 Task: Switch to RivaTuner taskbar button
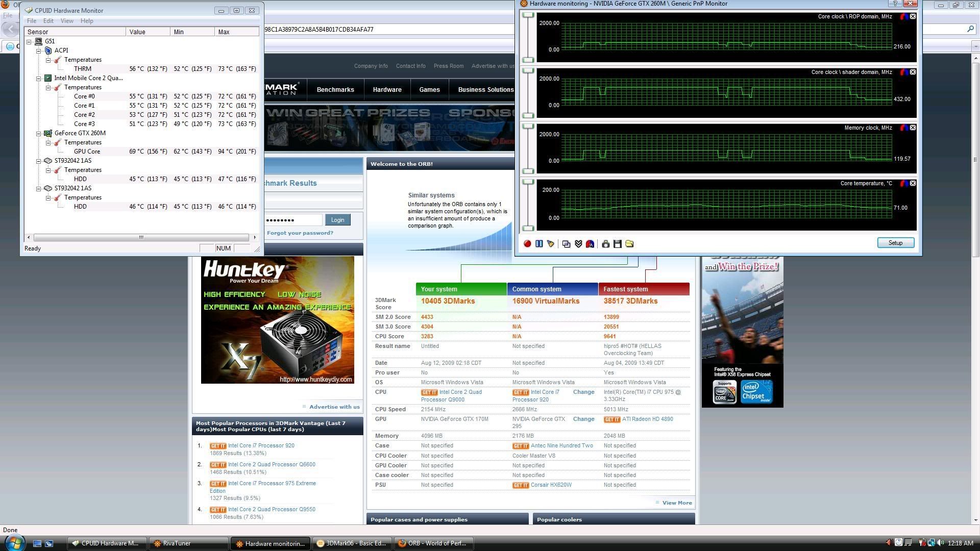188,543
